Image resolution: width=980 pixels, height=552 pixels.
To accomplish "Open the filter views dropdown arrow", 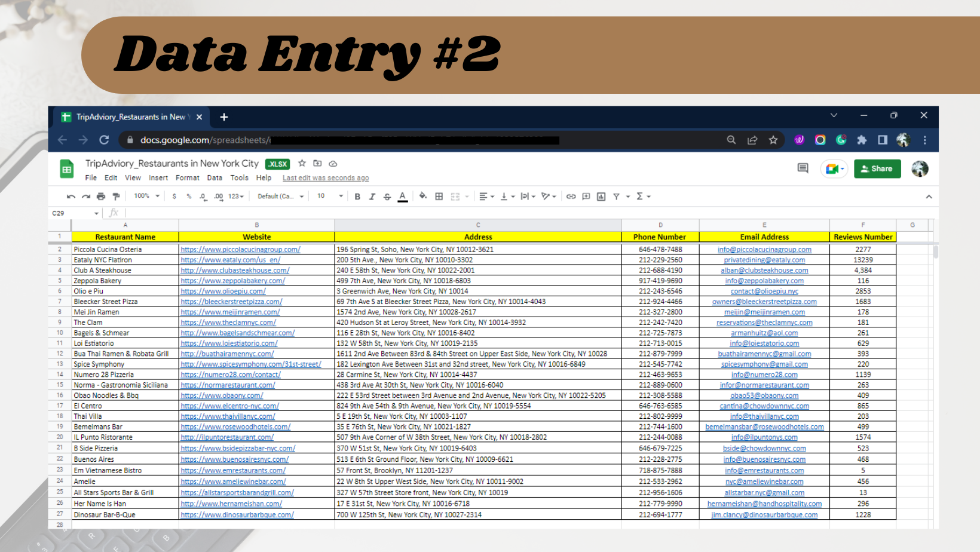I will pos(628,197).
